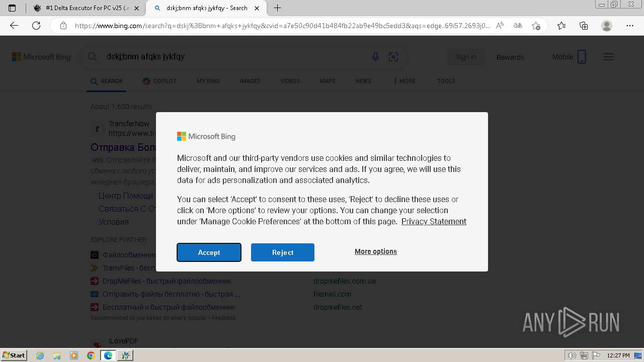Open the tab actions menu icon
Image resolution: width=644 pixels, height=362 pixels.
[x=12, y=8]
